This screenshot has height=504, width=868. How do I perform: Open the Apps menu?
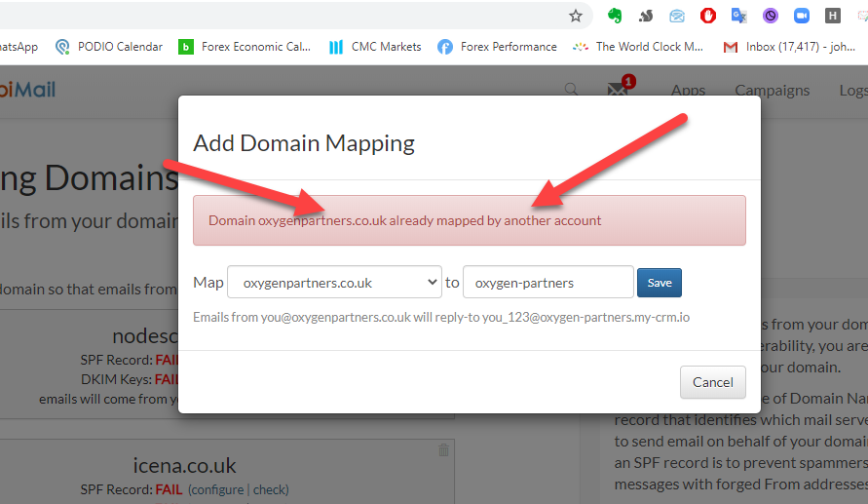point(688,91)
